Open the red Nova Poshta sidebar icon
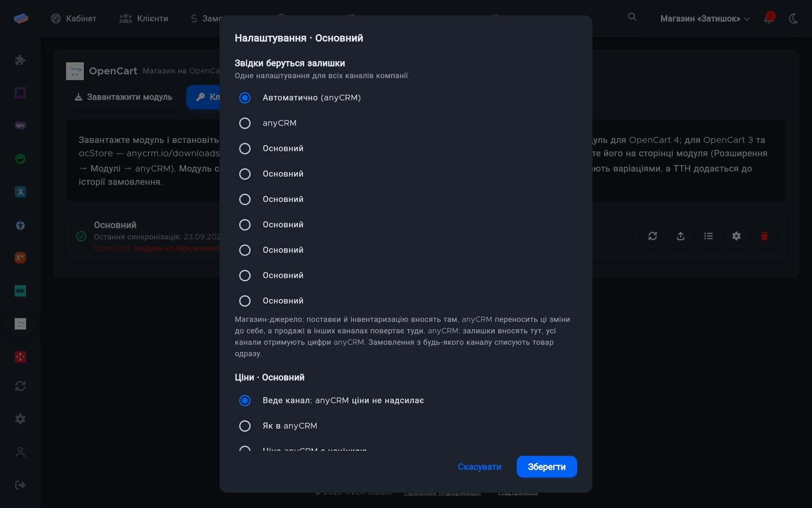The image size is (812, 508). pos(20,357)
